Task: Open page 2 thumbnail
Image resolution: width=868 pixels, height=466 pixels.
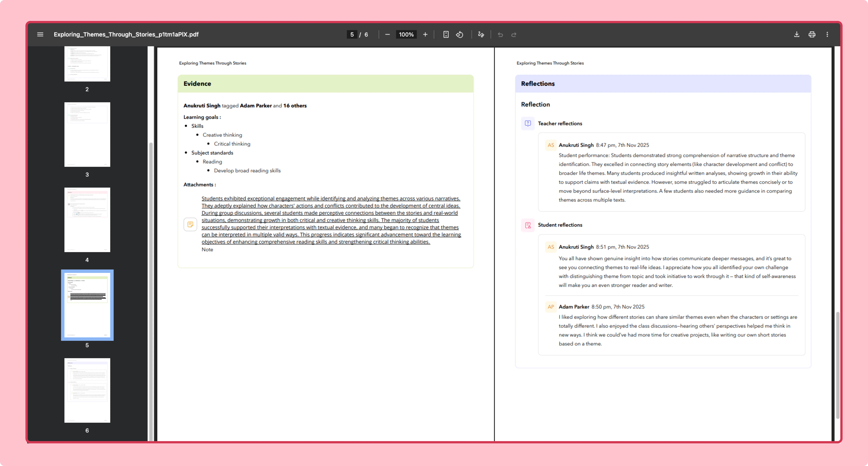Action: [x=87, y=64]
